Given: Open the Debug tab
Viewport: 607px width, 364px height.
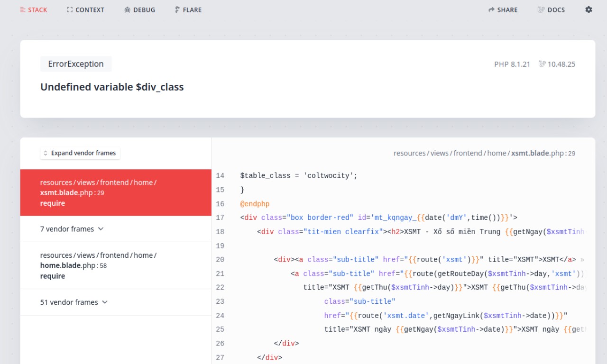Looking at the screenshot, I should coord(139,9).
